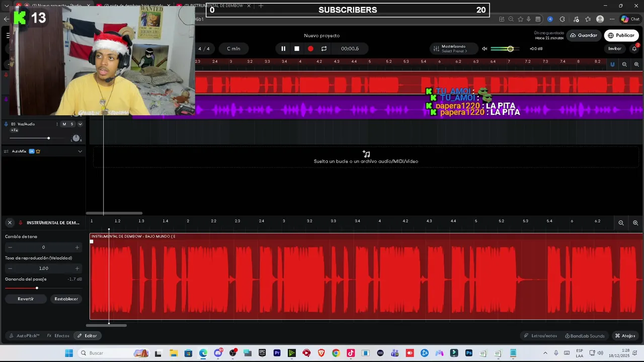Mute the master volume speaker icon

(485, 49)
